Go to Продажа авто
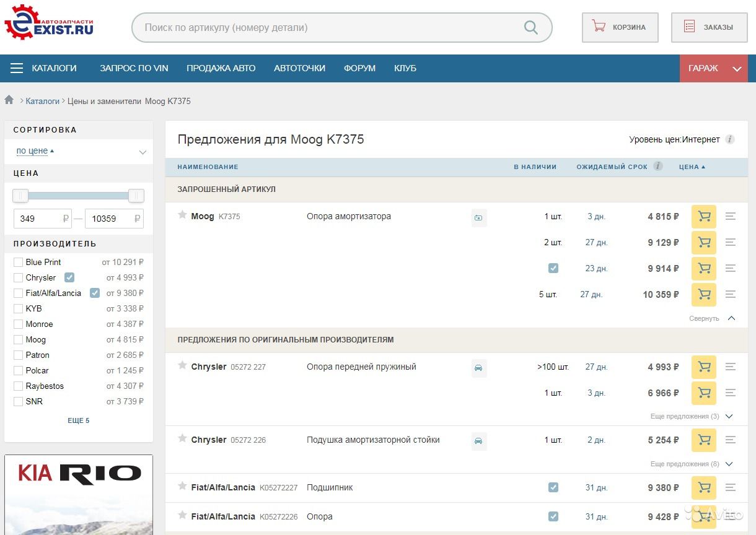756x535 pixels. point(221,68)
